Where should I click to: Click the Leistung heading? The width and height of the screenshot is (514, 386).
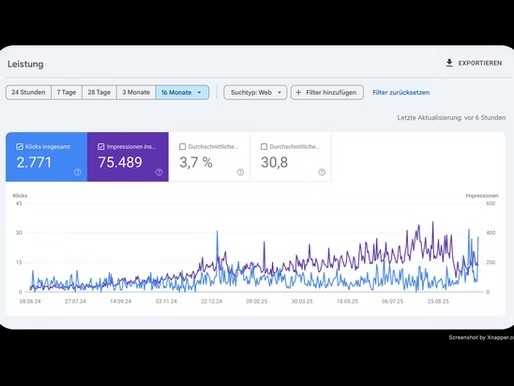click(26, 64)
